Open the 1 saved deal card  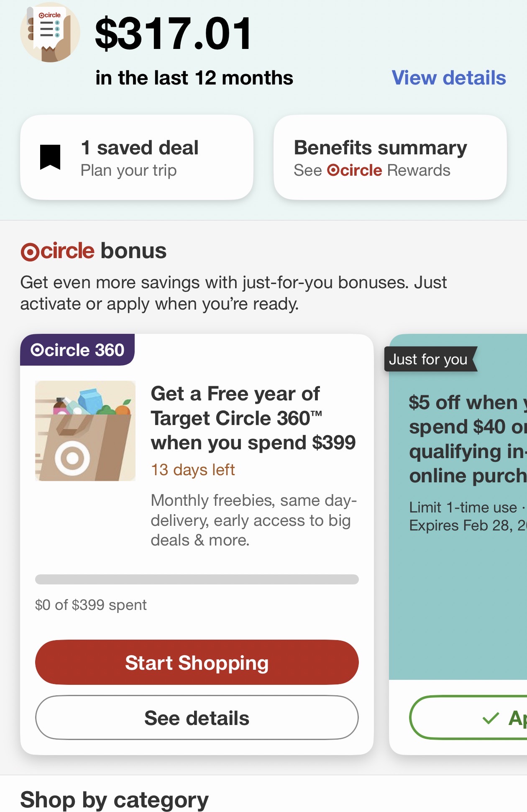[137, 157]
